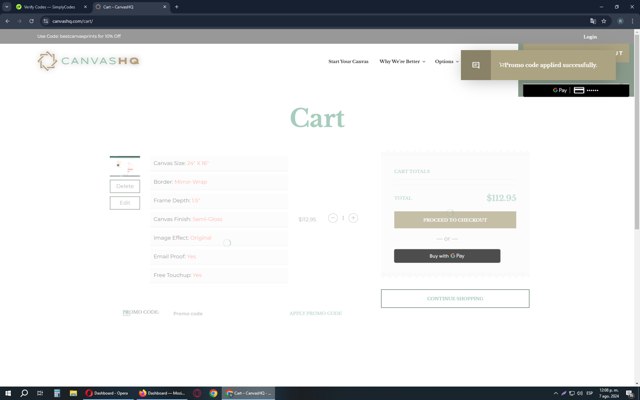Bookmark this page with the star
Screen dimensions: 640x400
click(604, 21)
